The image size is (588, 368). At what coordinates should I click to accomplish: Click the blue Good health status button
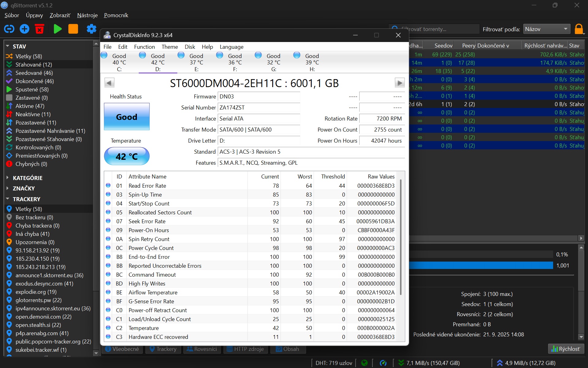point(126,117)
